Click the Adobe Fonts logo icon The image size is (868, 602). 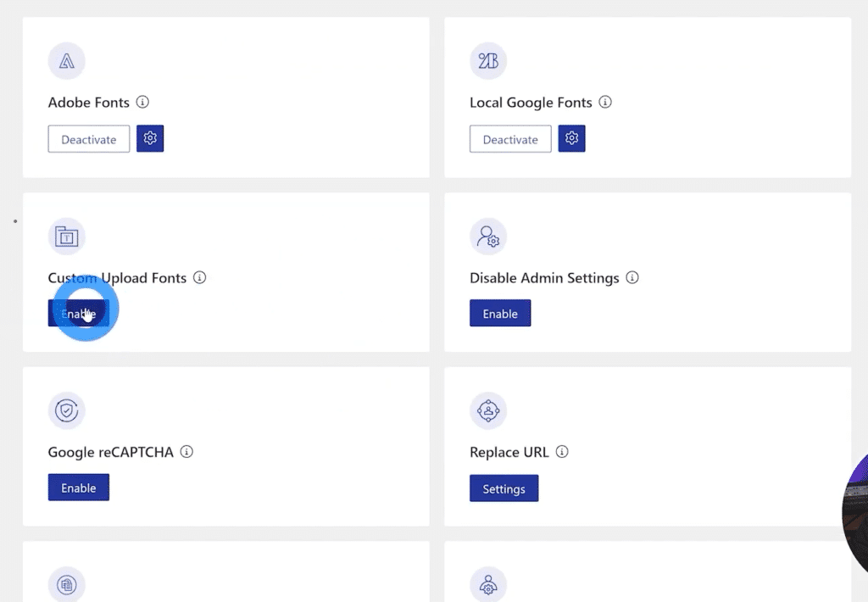click(67, 60)
